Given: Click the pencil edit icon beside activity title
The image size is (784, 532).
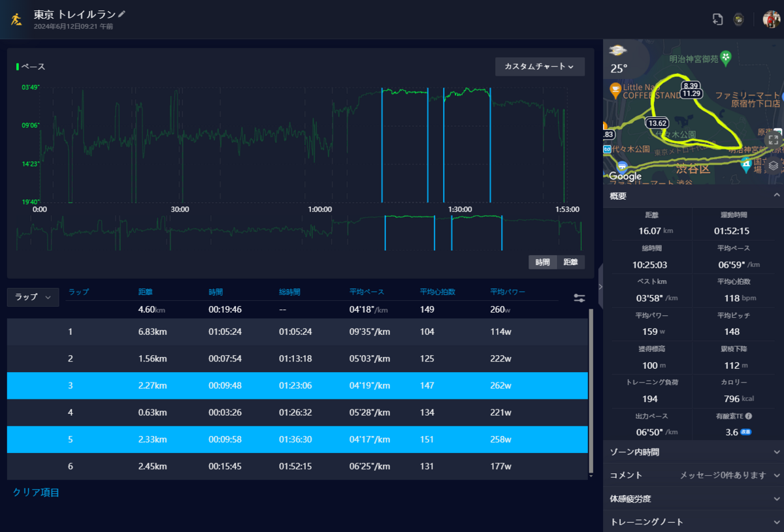Looking at the screenshot, I should [x=122, y=14].
